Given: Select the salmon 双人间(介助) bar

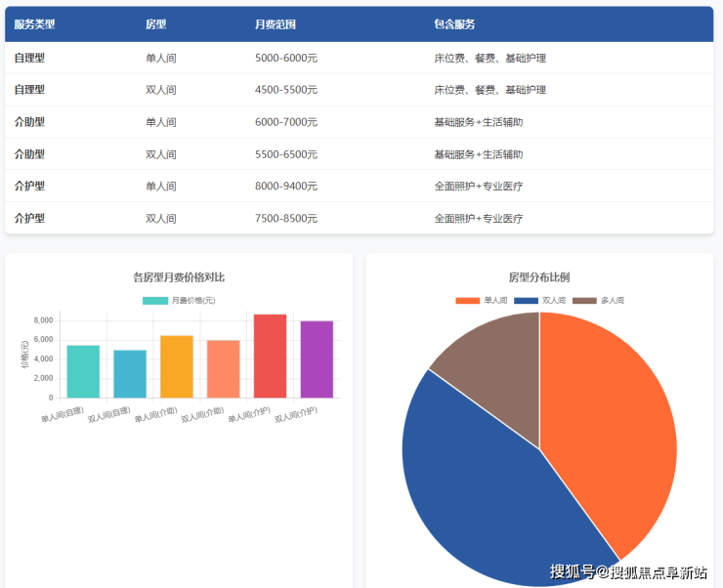Looking at the screenshot, I should click(x=223, y=369).
